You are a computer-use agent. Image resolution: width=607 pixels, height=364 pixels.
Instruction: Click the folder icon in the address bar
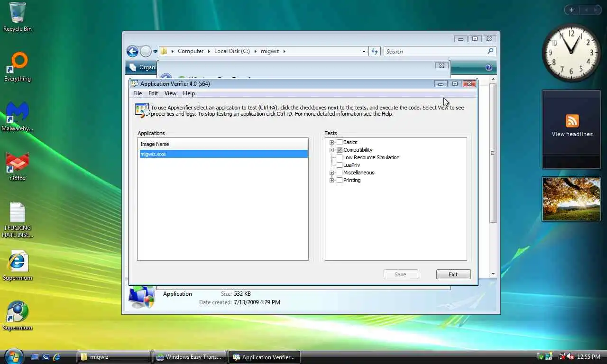click(x=164, y=51)
